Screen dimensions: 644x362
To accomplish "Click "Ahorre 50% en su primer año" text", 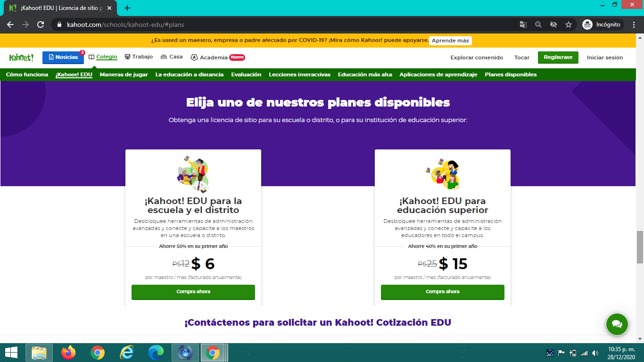I will click(x=193, y=246).
